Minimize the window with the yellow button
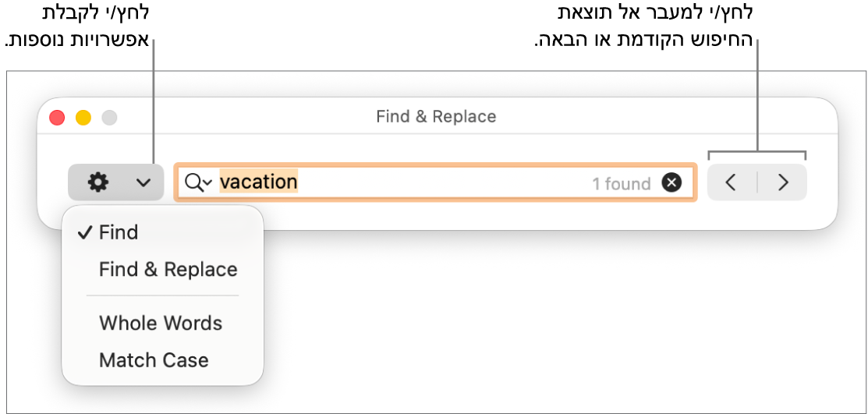 [83, 118]
